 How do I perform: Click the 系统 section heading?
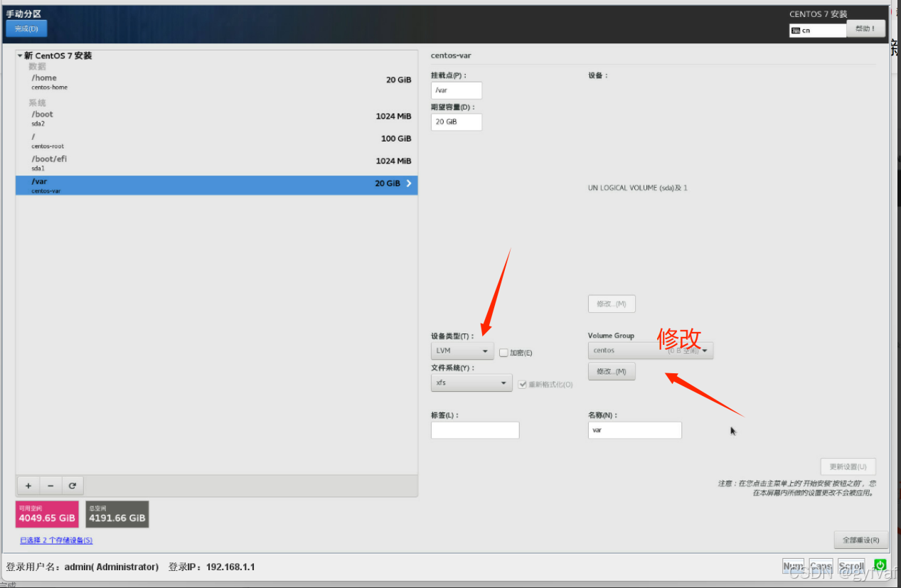[x=37, y=102]
